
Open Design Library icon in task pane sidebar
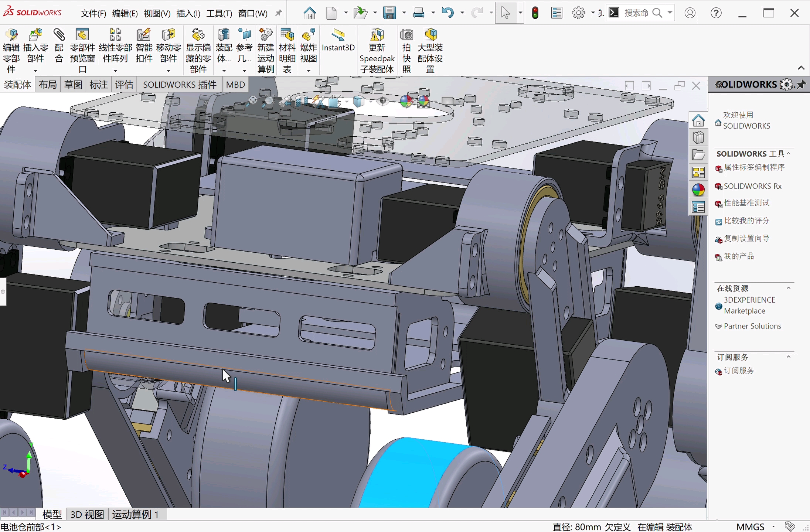tap(698, 138)
